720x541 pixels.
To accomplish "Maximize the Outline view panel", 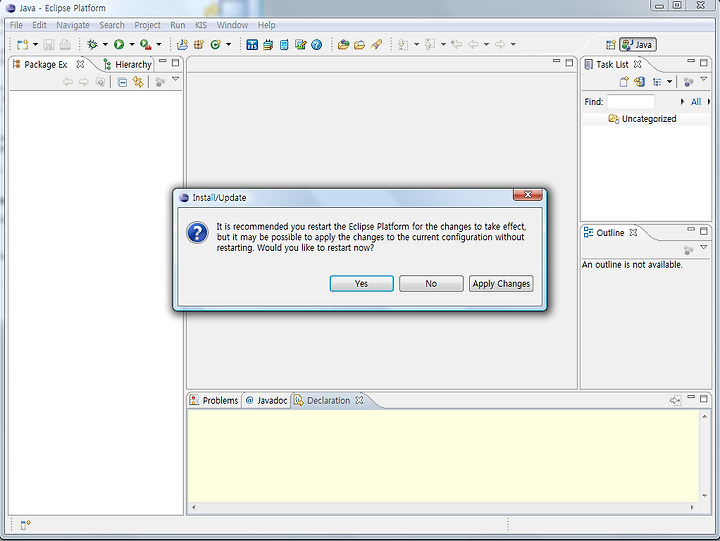I will 703,231.
